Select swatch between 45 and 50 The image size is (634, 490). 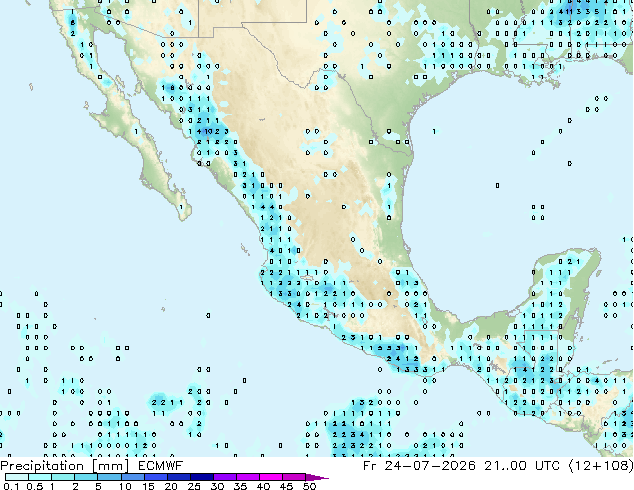click(294, 477)
